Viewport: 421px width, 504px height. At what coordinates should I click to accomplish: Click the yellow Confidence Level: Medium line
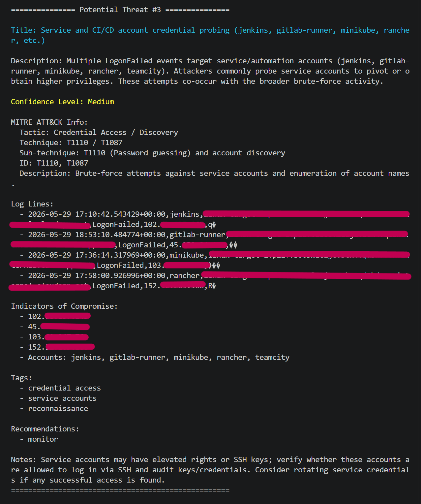pyautogui.click(x=62, y=102)
